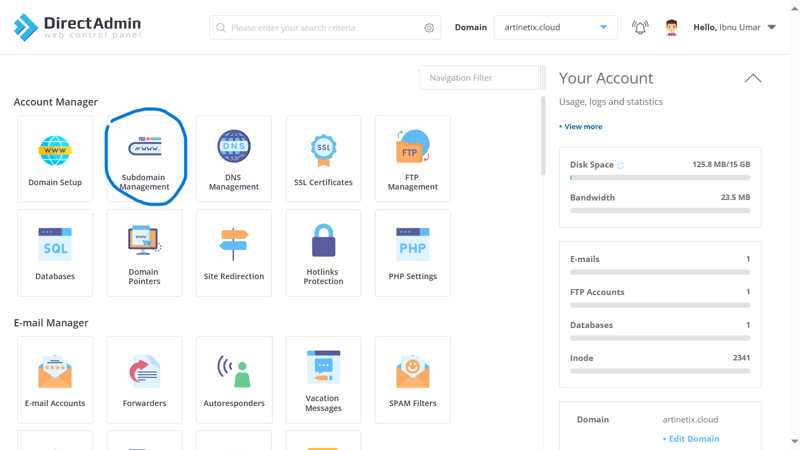Click the Bandwidth usage bar
Screen dimensions: 800x450
(x=660, y=211)
